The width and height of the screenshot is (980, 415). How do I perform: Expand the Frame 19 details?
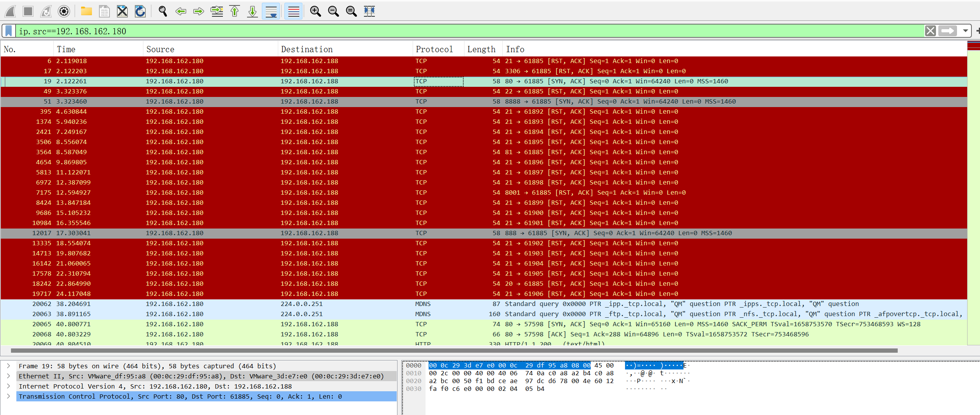tap(9, 366)
